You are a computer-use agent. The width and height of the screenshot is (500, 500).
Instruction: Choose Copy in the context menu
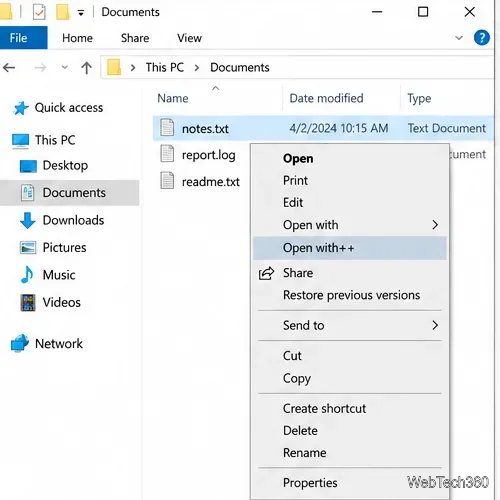coord(350,378)
